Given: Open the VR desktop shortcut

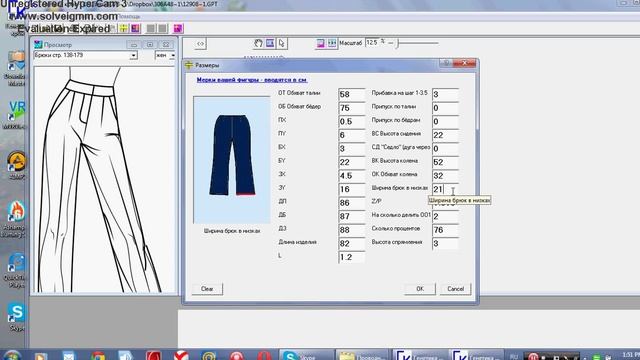Looking at the screenshot, I should tap(16, 114).
